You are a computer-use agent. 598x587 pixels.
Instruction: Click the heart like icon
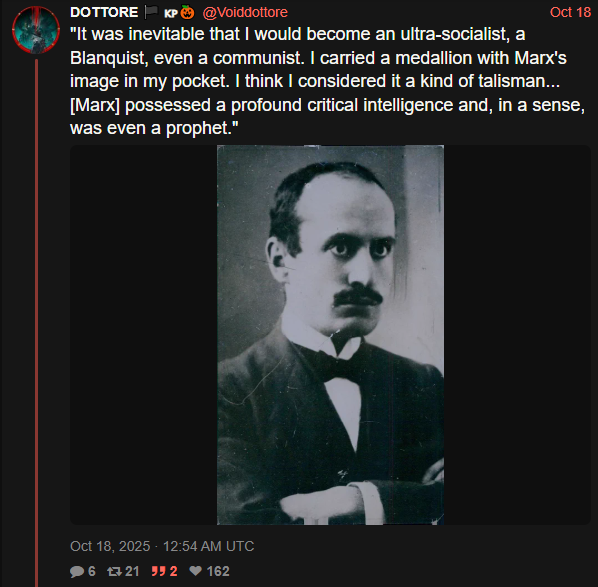tap(196, 571)
